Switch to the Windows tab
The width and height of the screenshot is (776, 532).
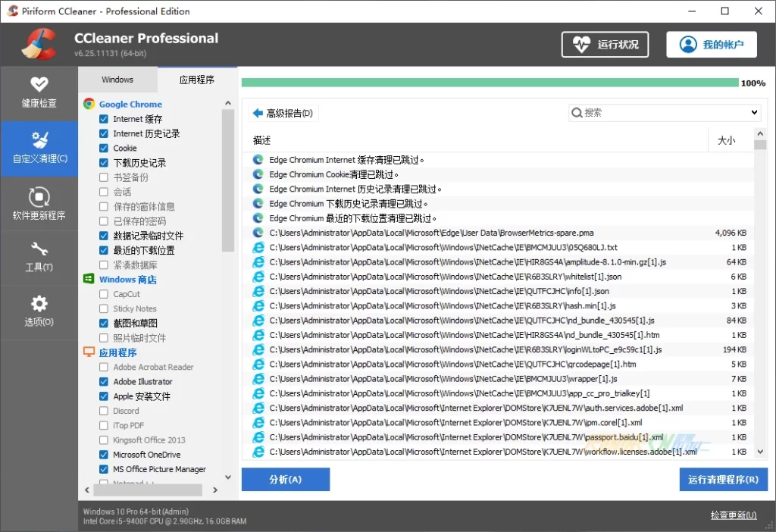coord(117,80)
